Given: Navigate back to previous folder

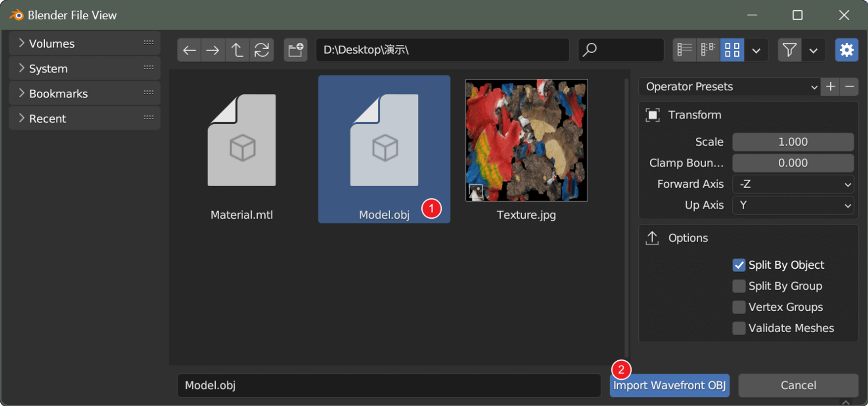Looking at the screenshot, I should [189, 50].
